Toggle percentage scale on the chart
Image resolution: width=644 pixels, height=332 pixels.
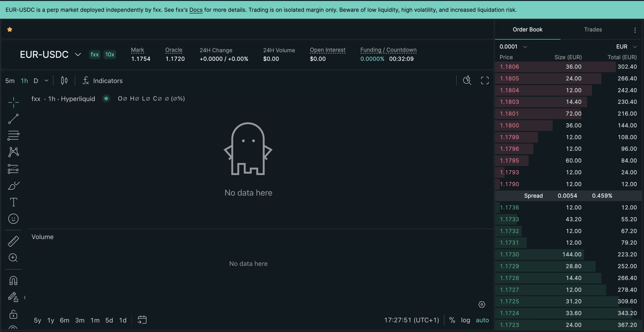pos(452,320)
